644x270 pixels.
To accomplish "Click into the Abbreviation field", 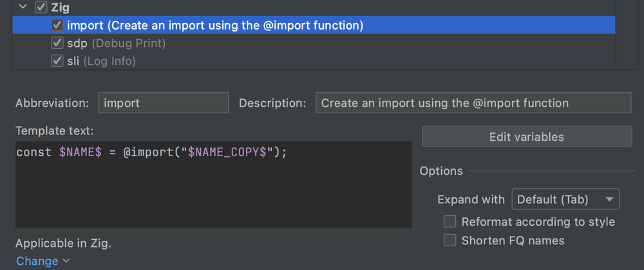I will click(x=163, y=103).
